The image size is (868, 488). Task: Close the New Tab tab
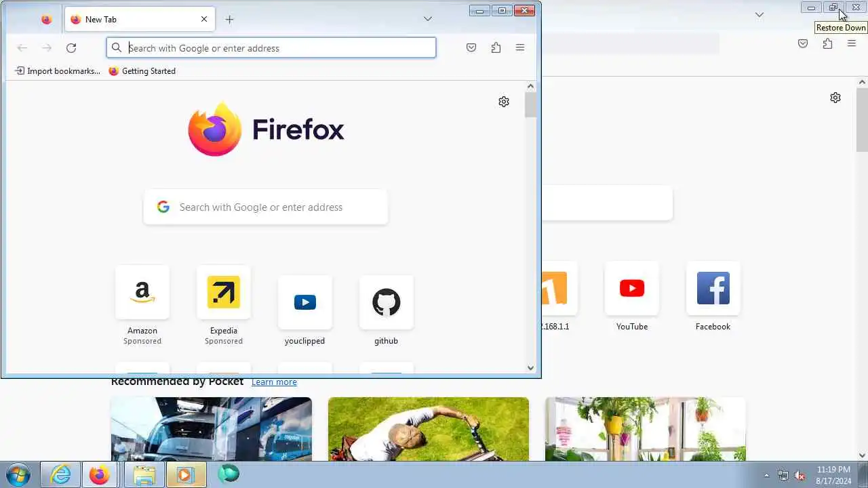[x=203, y=20]
